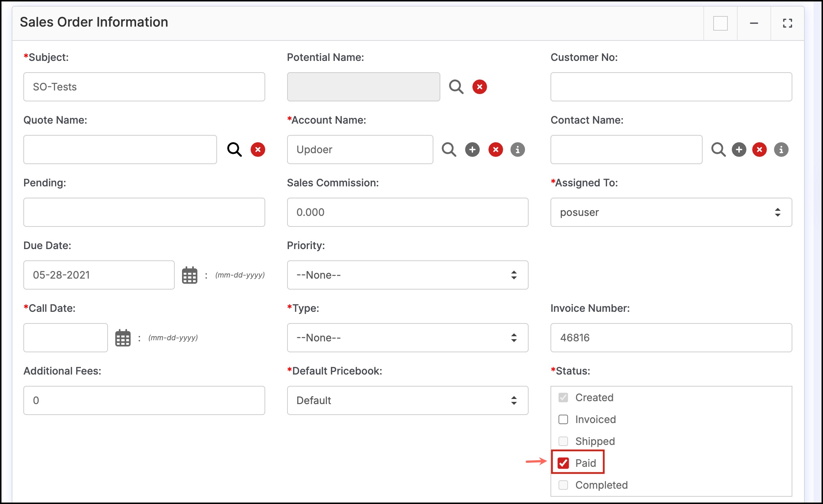Screen dimensions: 823x504
Task: Open the Call Date calendar picker
Action: point(123,338)
